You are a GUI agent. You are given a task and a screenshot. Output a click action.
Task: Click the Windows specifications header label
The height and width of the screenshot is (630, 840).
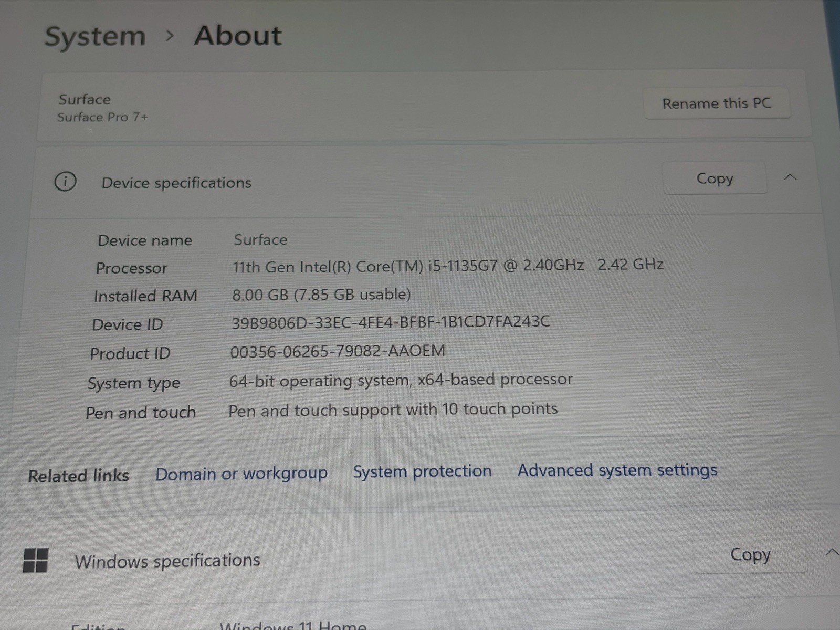tap(167, 561)
